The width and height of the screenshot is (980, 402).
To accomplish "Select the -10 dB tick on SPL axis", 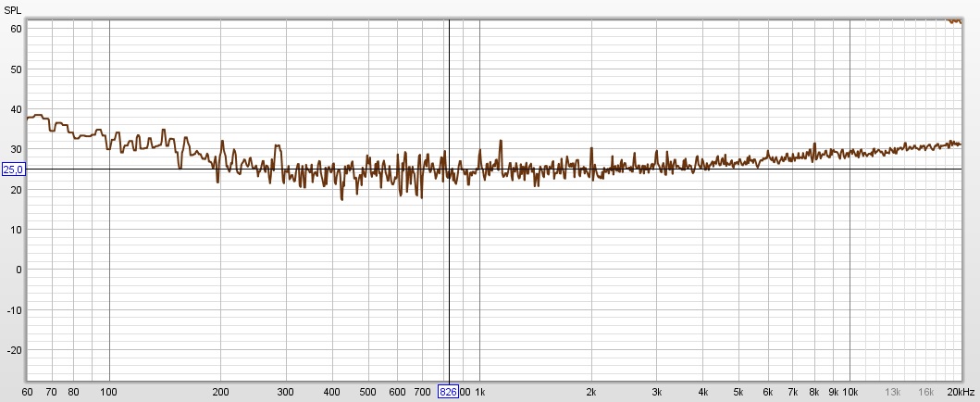I will pyautogui.click(x=15, y=309).
